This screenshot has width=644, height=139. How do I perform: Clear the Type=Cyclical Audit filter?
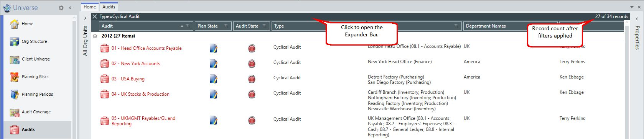pyautogui.click(x=95, y=16)
